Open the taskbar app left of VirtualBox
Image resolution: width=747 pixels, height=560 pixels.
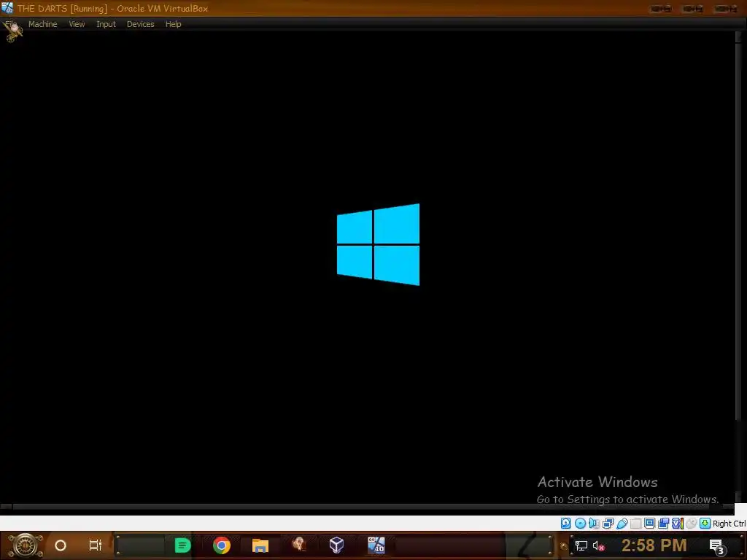(x=298, y=545)
